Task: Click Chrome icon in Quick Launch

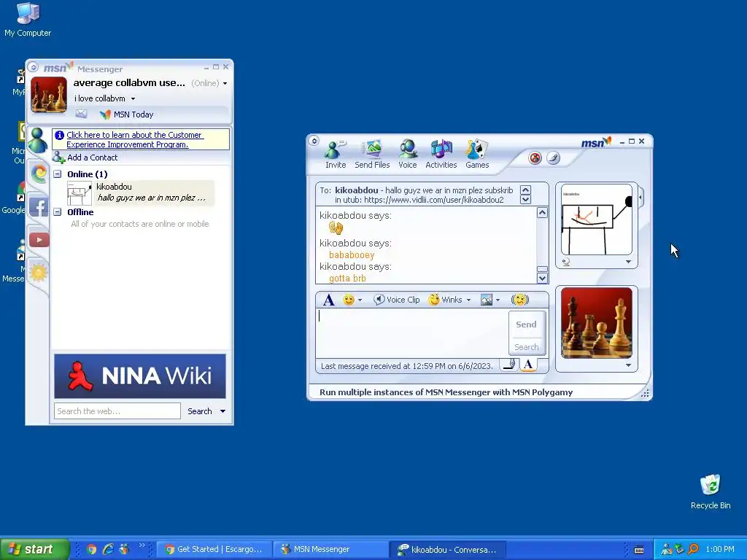Action: [91, 549]
